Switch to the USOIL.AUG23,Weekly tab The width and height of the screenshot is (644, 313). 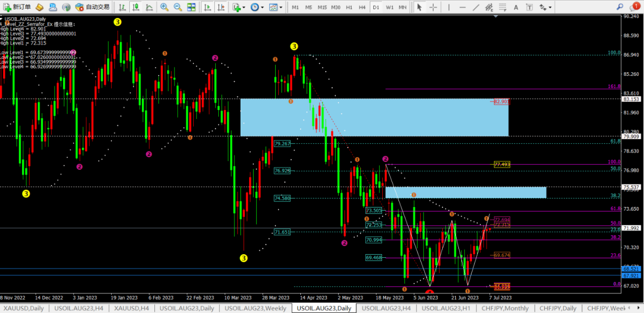(256, 308)
